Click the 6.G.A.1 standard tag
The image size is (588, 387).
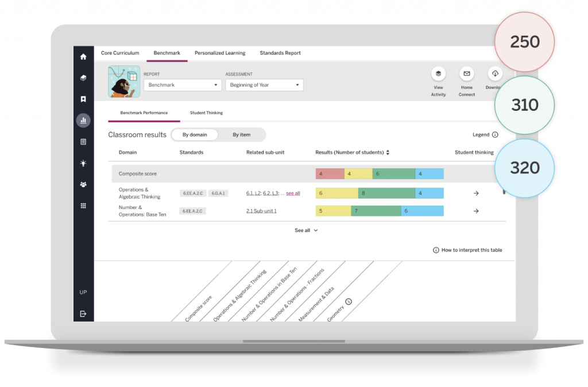[x=218, y=193]
